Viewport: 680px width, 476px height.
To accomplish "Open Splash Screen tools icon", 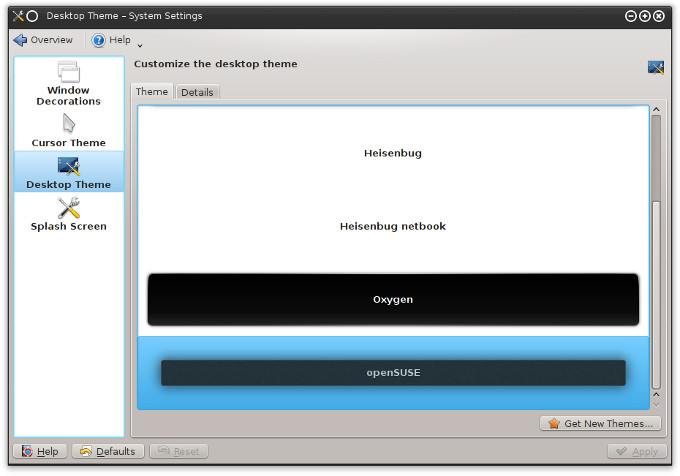I will pyautogui.click(x=68, y=208).
